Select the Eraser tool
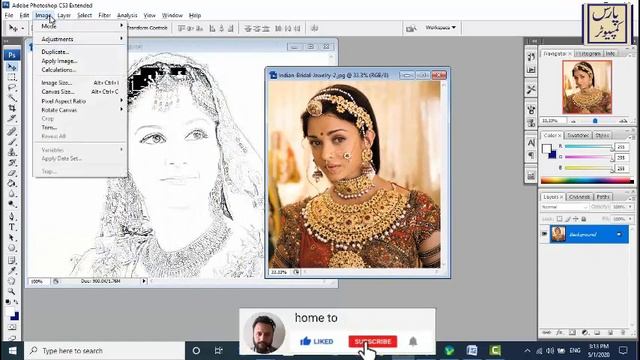This screenshot has height=360, width=640. [x=12, y=173]
